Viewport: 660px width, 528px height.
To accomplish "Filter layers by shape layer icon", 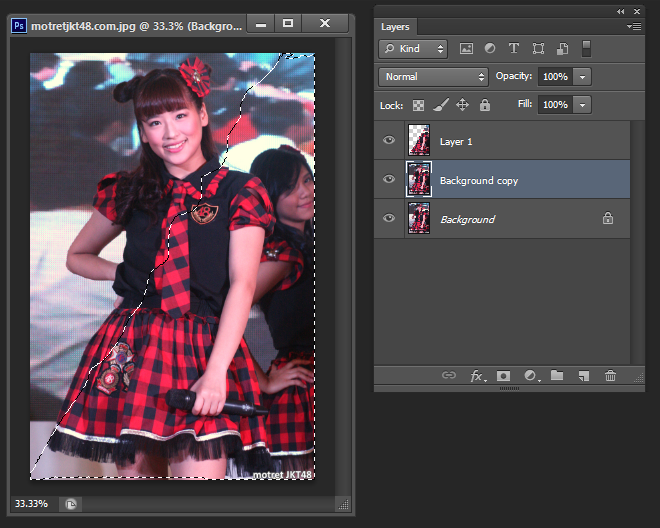I will point(538,48).
